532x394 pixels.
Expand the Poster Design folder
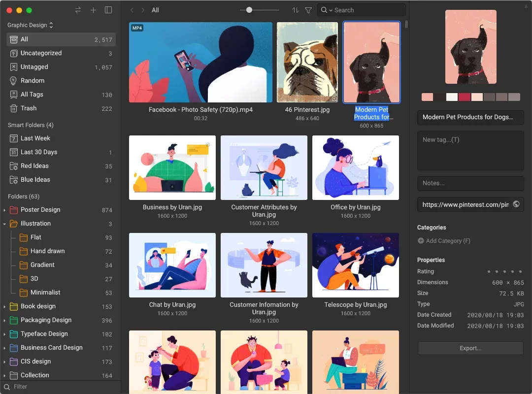click(x=4, y=210)
